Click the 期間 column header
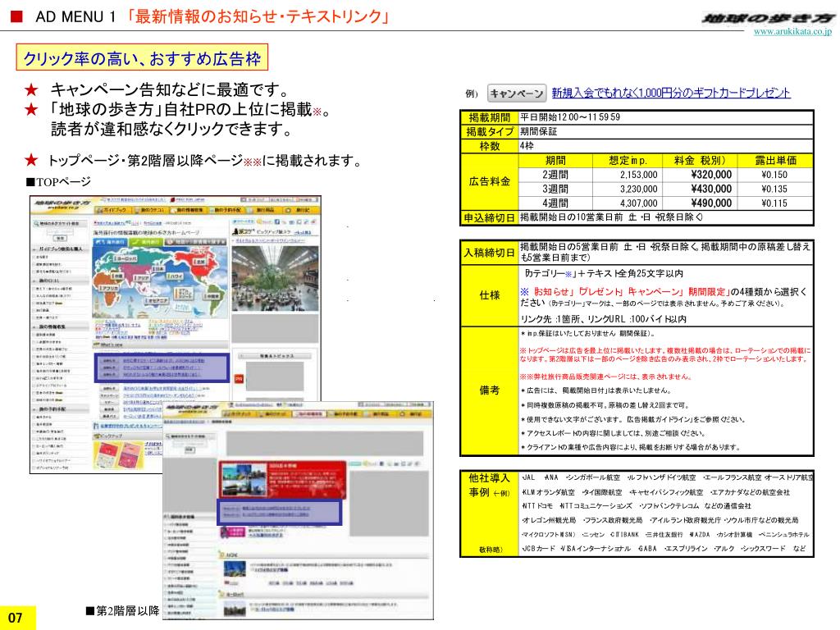The width and height of the screenshot is (840, 630). [x=555, y=161]
